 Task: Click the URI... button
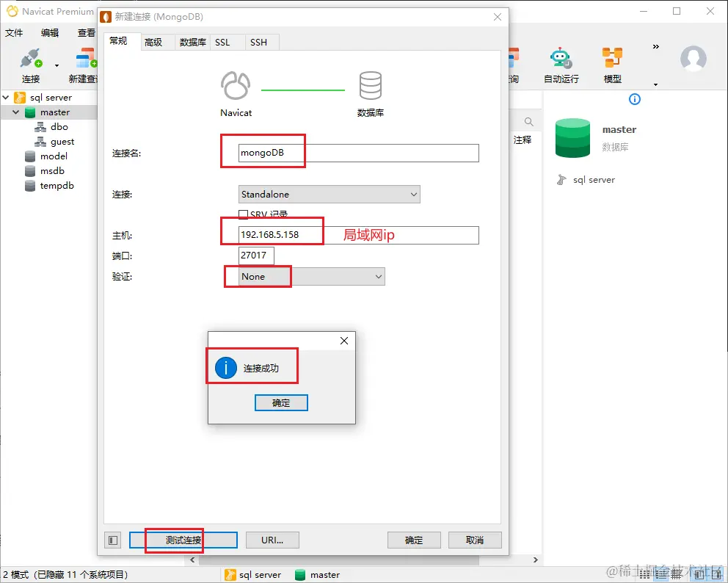click(272, 540)
